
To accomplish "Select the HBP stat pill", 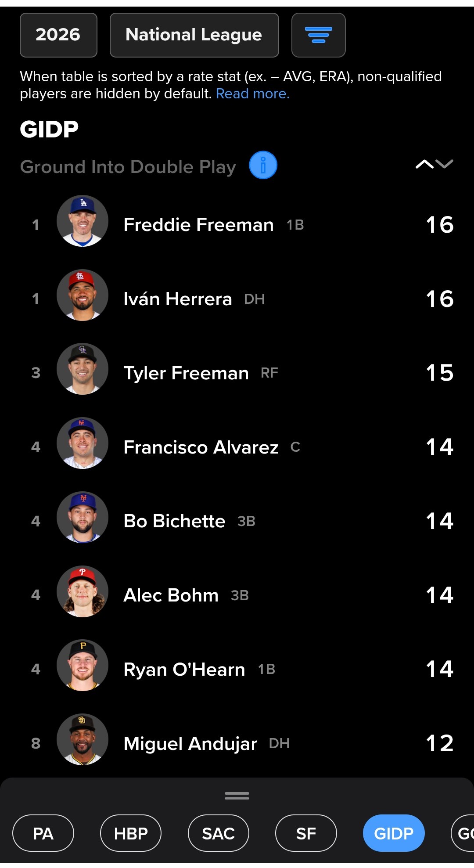I will (131, 833).
